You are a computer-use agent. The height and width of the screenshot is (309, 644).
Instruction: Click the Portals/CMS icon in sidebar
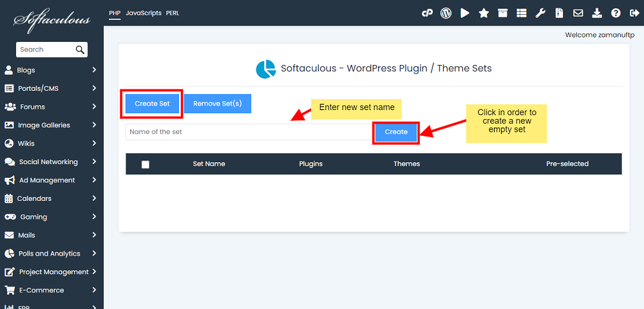pyautogui.click(x=9, y=88)
